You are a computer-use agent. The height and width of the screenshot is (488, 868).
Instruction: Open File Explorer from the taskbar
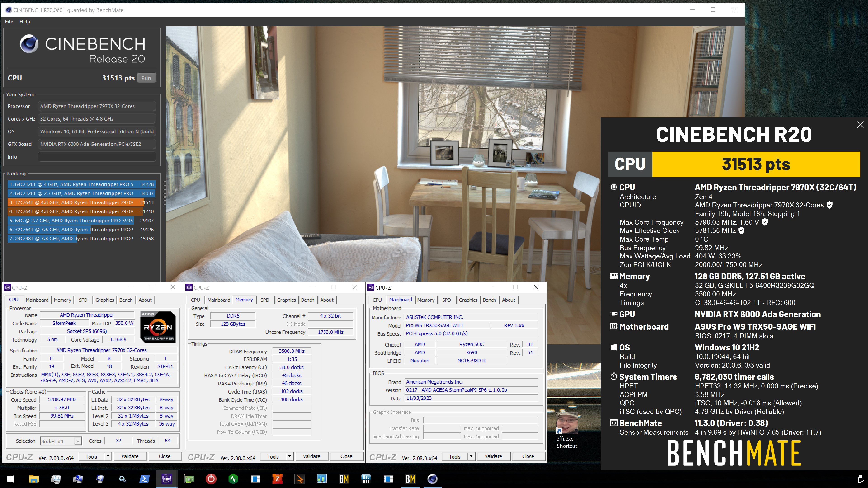(x=33, y=479)
